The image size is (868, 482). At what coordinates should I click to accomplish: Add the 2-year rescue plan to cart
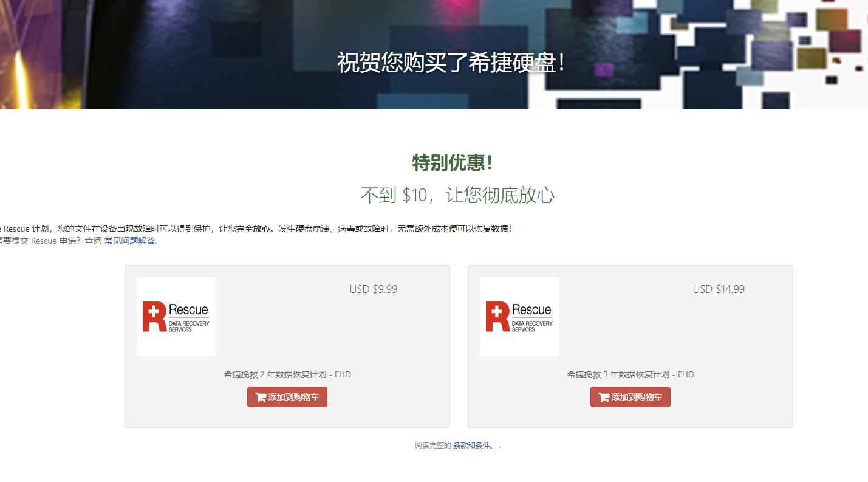[287, 397]
